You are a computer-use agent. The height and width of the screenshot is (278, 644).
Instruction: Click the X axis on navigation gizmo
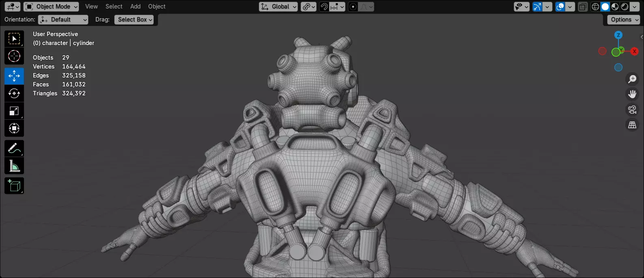(x=634, y=51)
